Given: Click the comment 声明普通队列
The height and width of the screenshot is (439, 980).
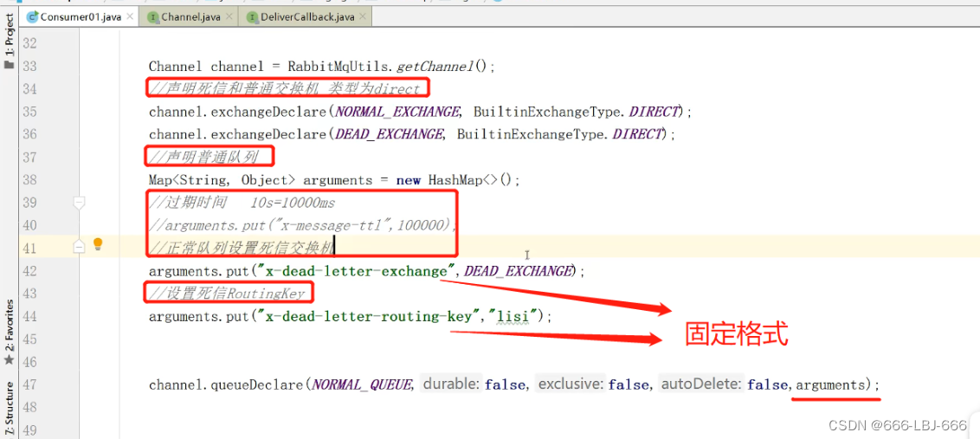Looking at the screenshot, I should pyautogui.click(x=203, y=157).
